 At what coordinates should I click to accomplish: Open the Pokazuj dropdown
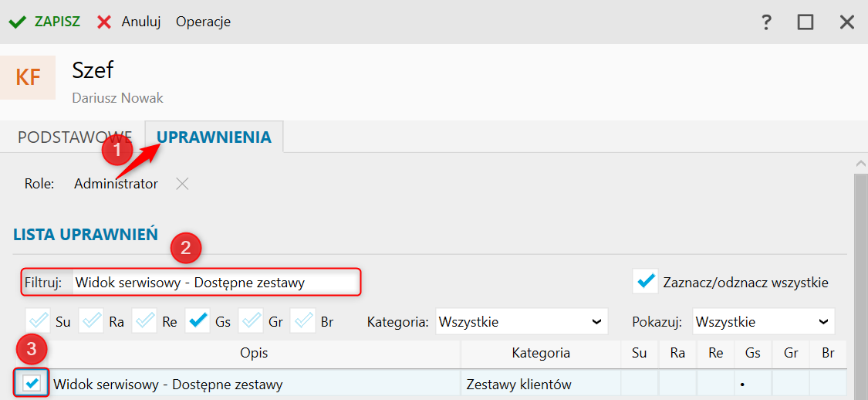(x=763, y=321)
